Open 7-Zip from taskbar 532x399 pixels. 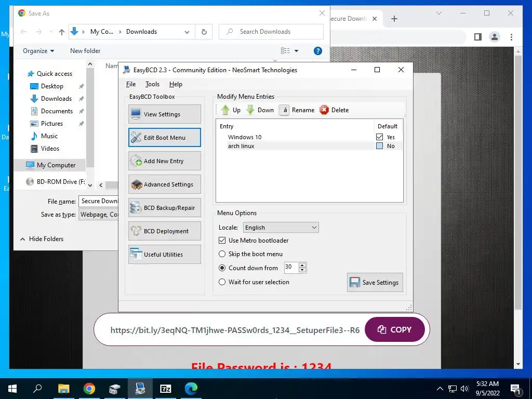click(x=166, y=389)
